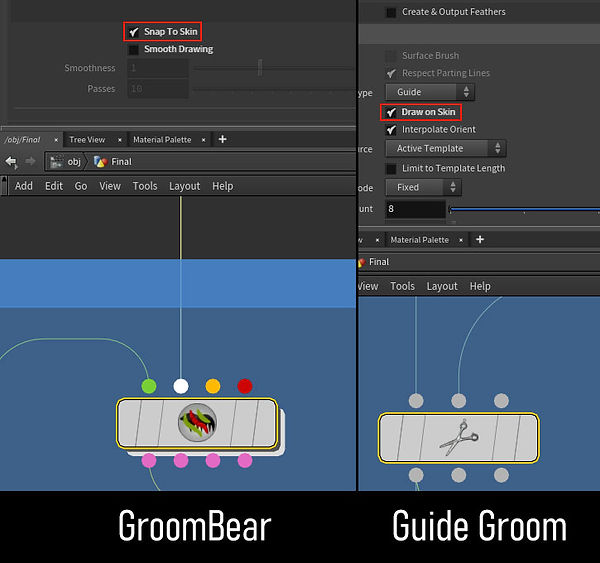This screenshot has width=600, height=563.
Task: Click third gray output of Guide Groom node
Action: [501, 475]
